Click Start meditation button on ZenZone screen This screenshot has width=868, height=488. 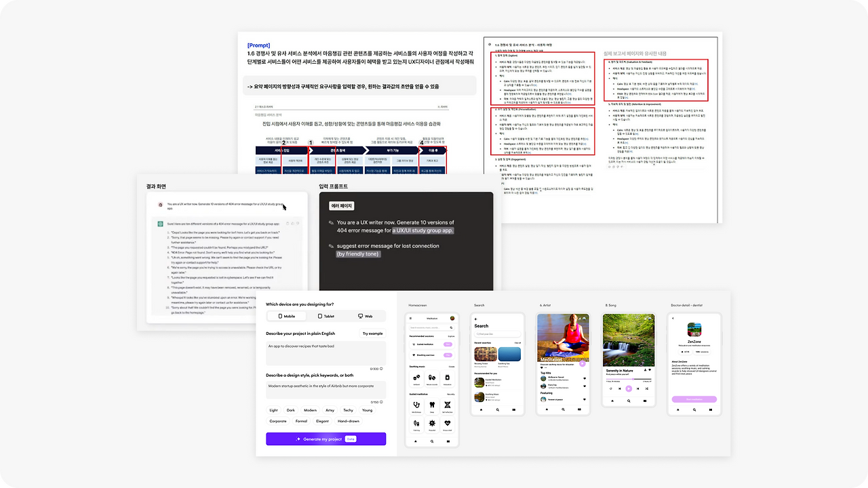694,399
